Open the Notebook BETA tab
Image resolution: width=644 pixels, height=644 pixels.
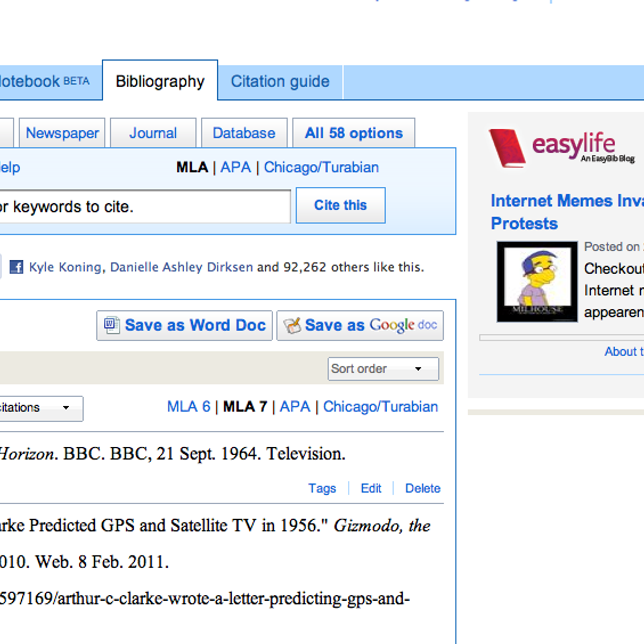[x=50, y=82]
